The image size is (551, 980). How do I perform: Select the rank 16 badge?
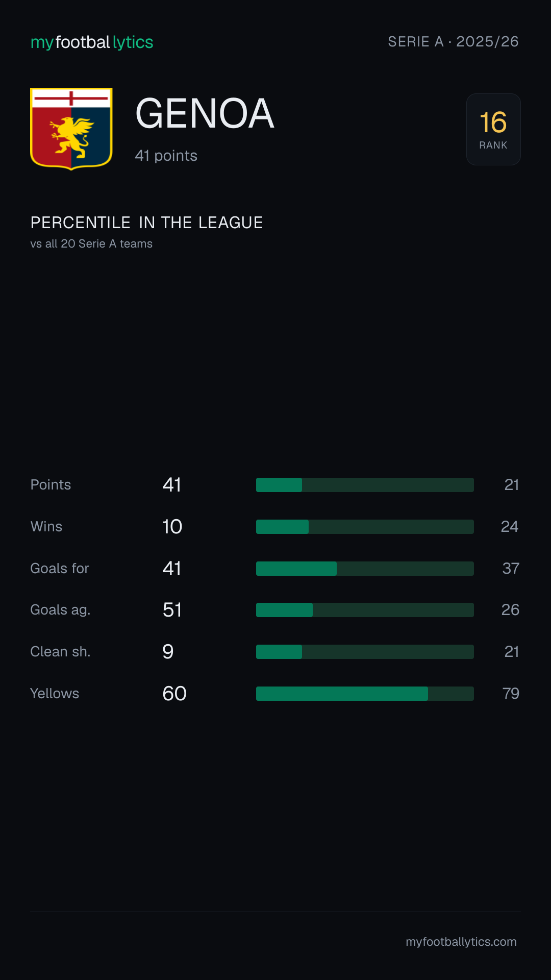coord(493,129)
